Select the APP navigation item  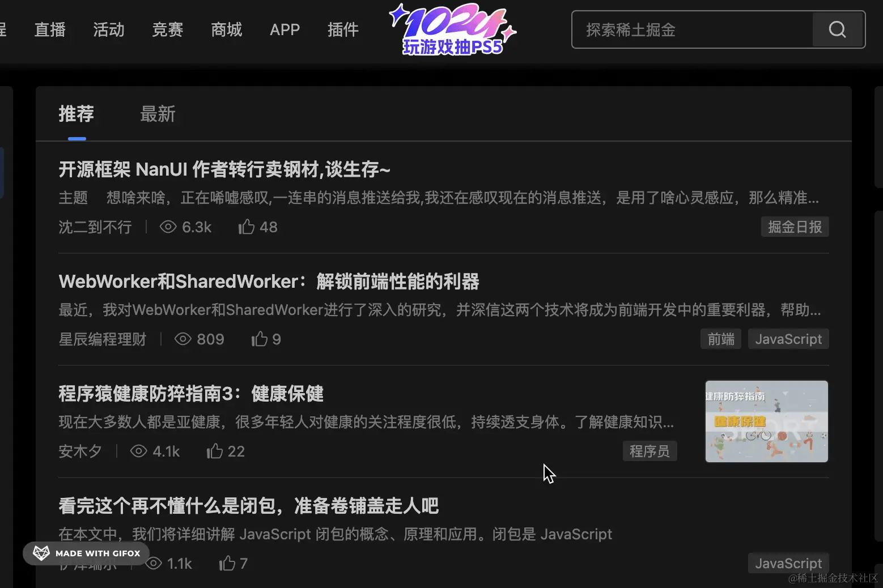(285, 29)
